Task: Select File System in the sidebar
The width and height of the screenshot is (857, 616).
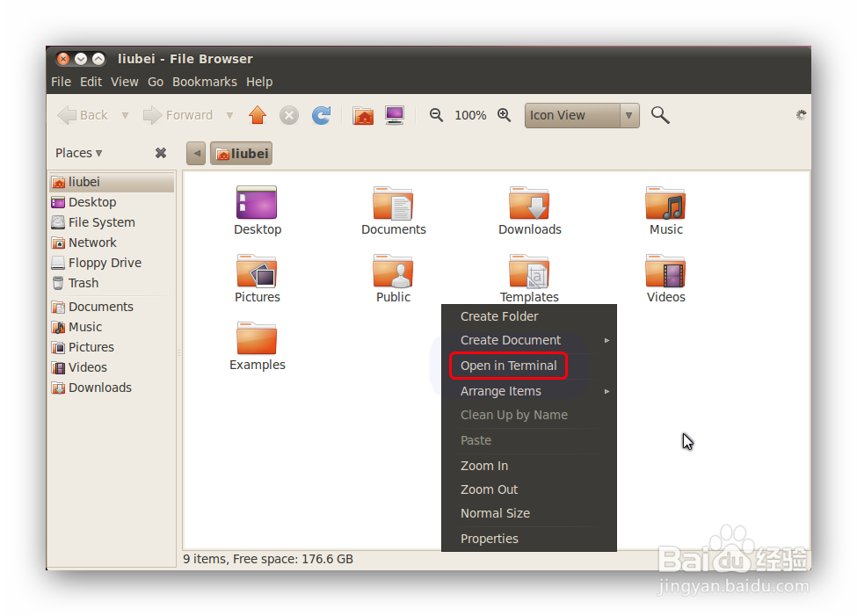Action: point(112,222)
